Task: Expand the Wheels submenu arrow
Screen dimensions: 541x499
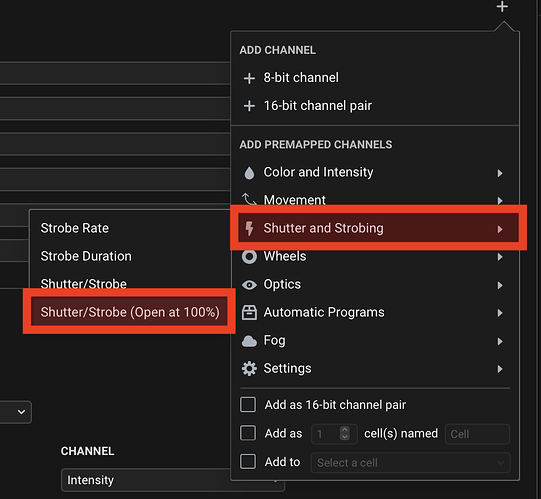Action: coord(500,257)
